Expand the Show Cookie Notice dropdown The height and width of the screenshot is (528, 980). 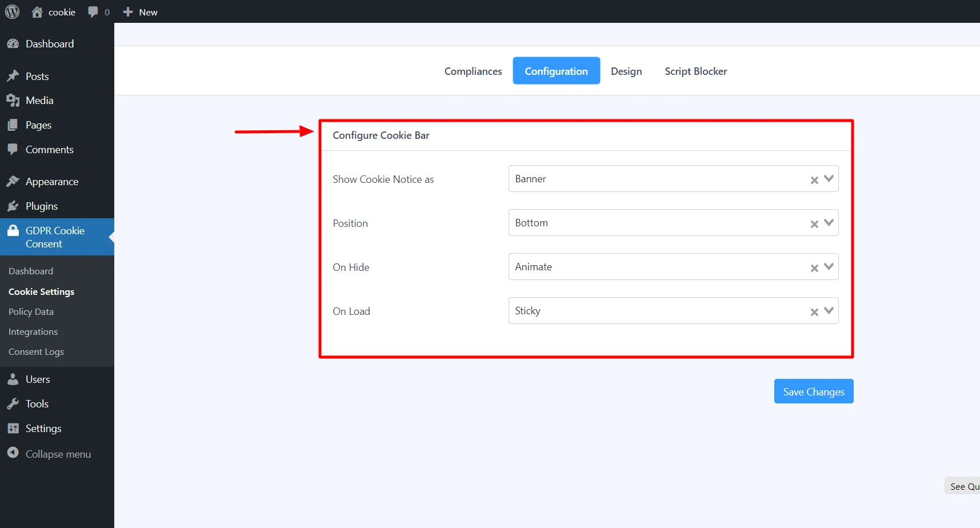tap(827, 179)
